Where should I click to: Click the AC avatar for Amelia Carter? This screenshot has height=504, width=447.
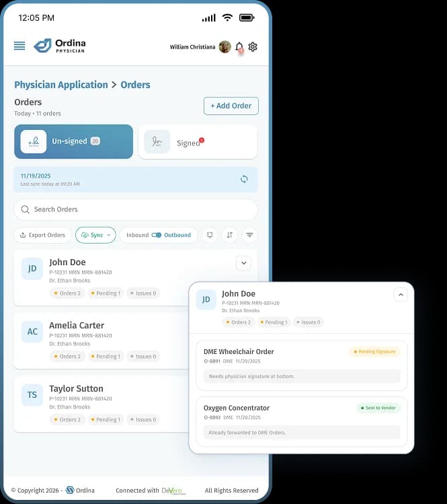click(x=32, y=331)
